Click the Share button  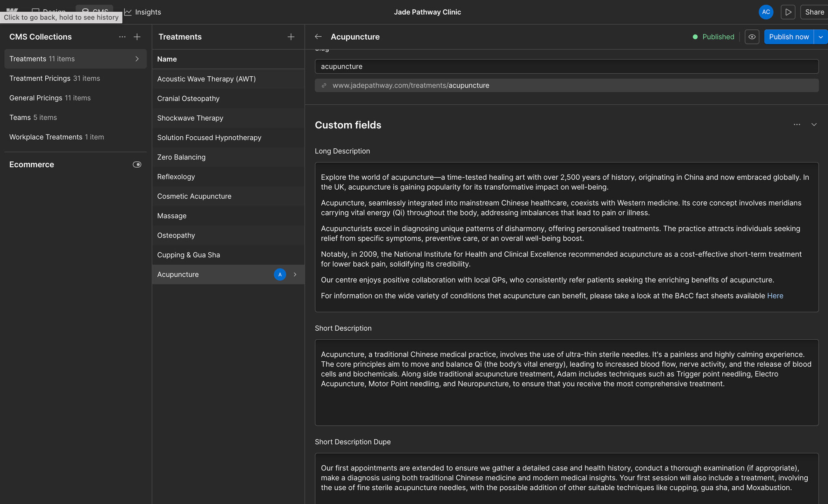[814, 12]
